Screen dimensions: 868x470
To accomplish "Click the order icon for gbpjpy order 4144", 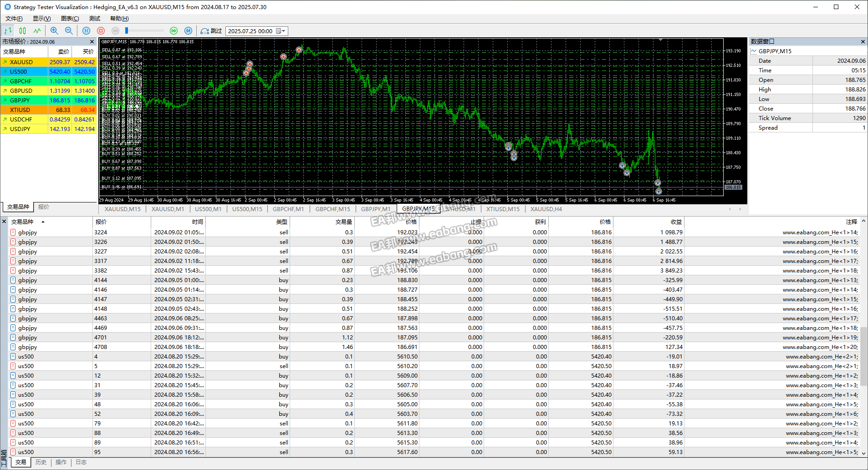I will (13, 280).
